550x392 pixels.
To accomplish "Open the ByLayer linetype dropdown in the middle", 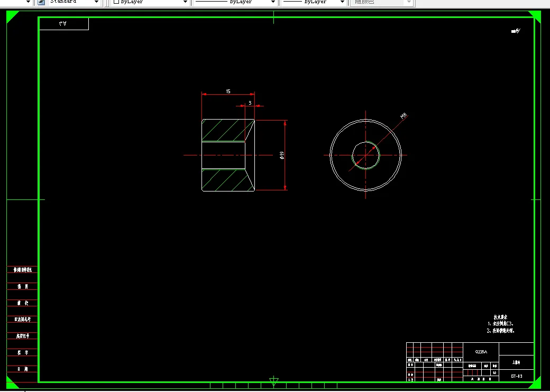I will (x=235, y=2).
